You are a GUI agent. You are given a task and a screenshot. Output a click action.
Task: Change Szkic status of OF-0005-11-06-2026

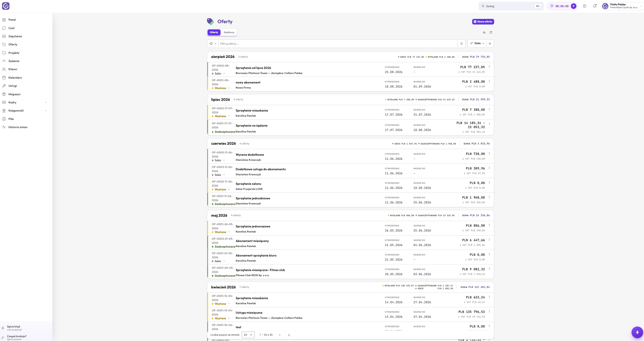218,160
